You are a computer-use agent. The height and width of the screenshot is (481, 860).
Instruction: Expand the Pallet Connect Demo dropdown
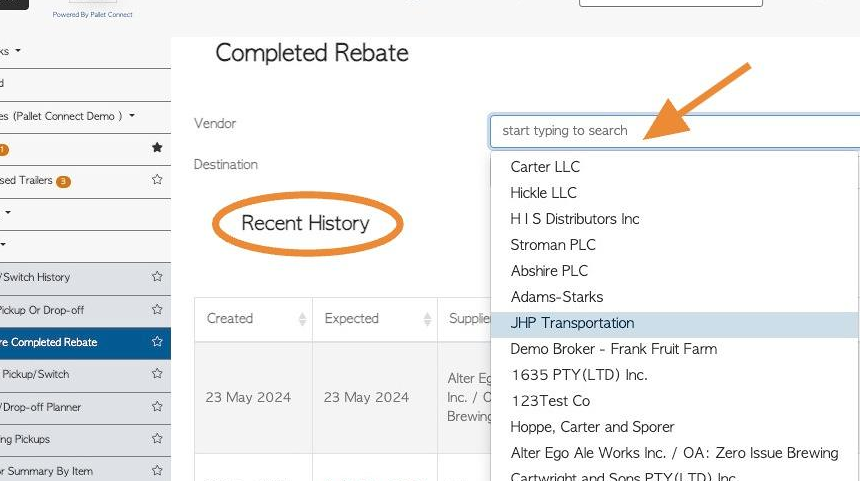pos(132,116)
